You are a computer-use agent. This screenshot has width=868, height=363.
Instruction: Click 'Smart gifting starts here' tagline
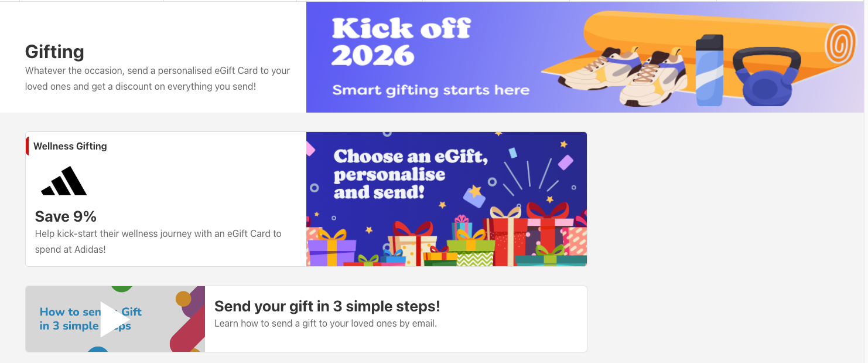(x=430, y=90)
